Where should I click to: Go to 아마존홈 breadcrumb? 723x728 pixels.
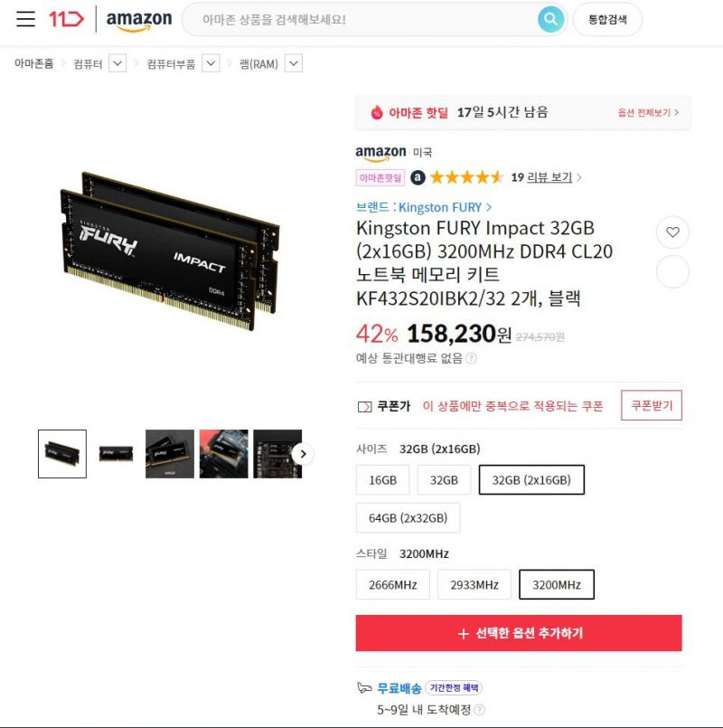pyautogui.click(x=33, y=63)
